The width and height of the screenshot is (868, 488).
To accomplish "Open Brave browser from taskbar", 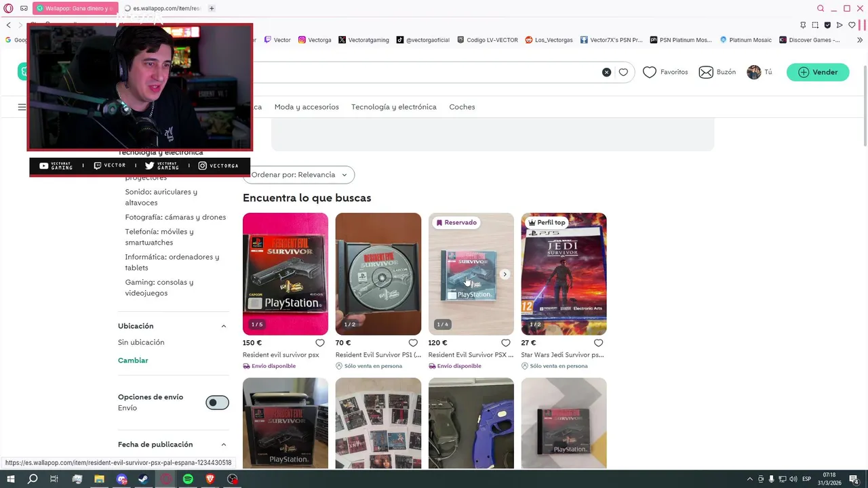I will coord(210,479).
